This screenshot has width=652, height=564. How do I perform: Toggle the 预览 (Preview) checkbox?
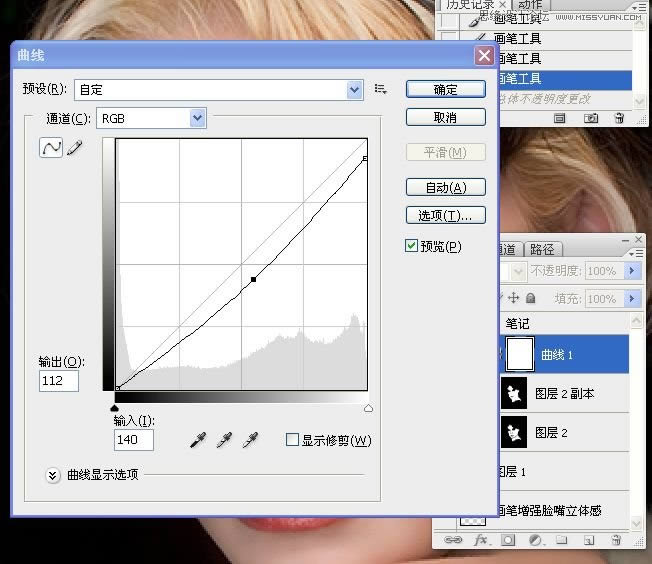(x=412, y=246)
